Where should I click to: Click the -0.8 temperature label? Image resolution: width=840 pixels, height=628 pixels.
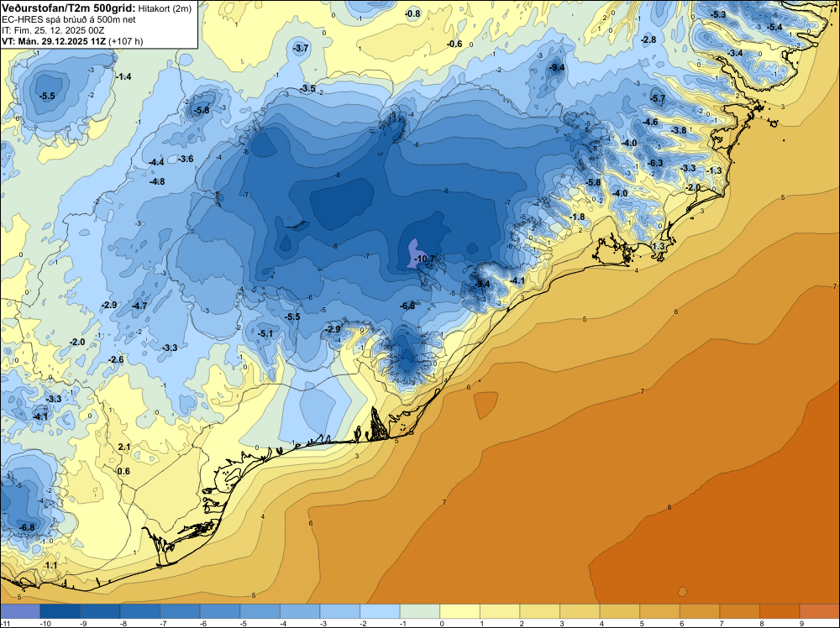tap(412, 13)
